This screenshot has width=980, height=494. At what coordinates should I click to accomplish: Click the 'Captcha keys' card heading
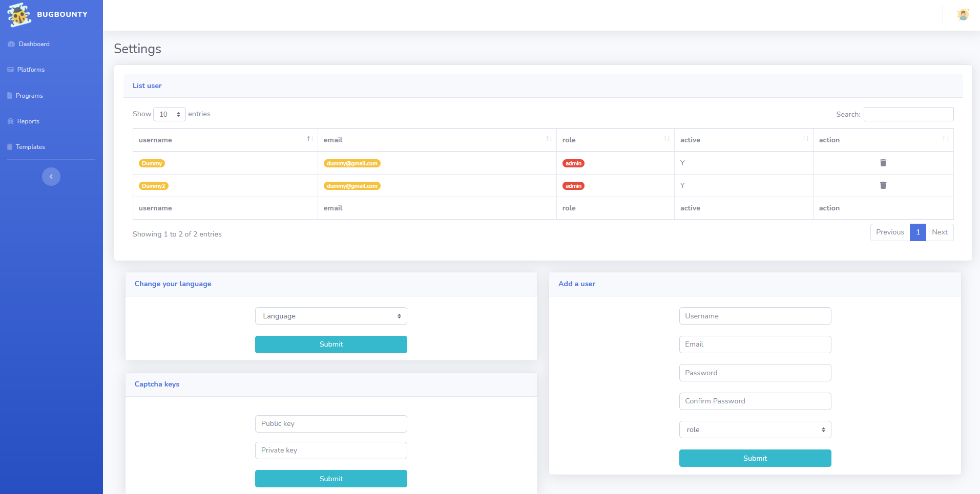[157, 384]
